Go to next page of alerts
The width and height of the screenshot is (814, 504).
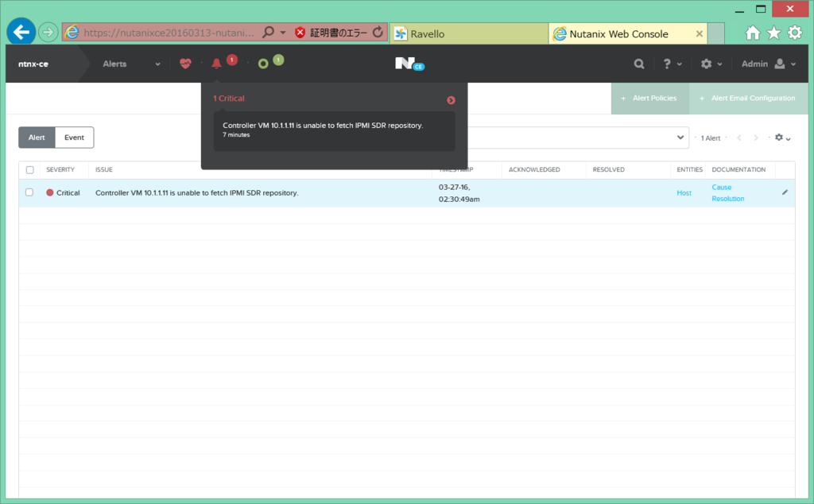(756, 138)
